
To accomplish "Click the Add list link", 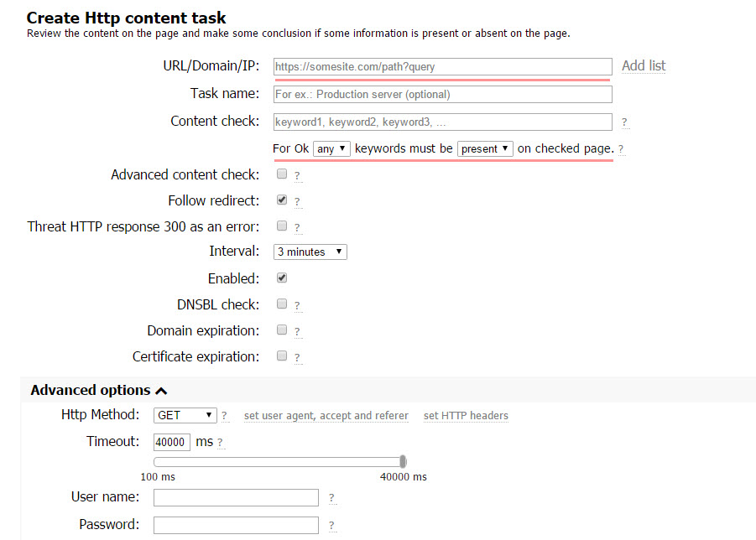I will coord(644,66).
